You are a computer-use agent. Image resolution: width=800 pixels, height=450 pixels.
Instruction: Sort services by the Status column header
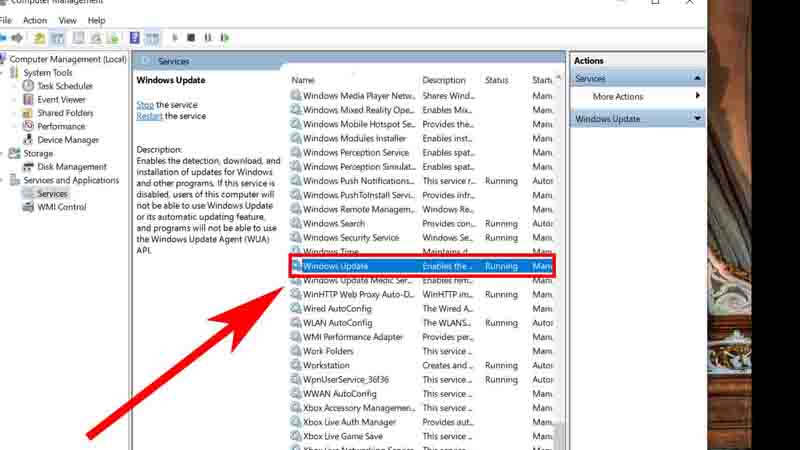pyautogui.click(x=497, y=80)
